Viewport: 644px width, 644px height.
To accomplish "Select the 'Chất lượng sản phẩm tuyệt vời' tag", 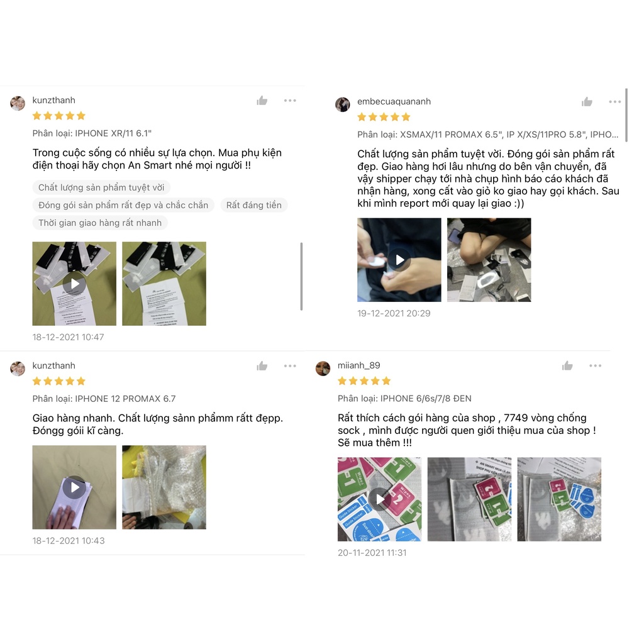I will click(x=101, y=187).
